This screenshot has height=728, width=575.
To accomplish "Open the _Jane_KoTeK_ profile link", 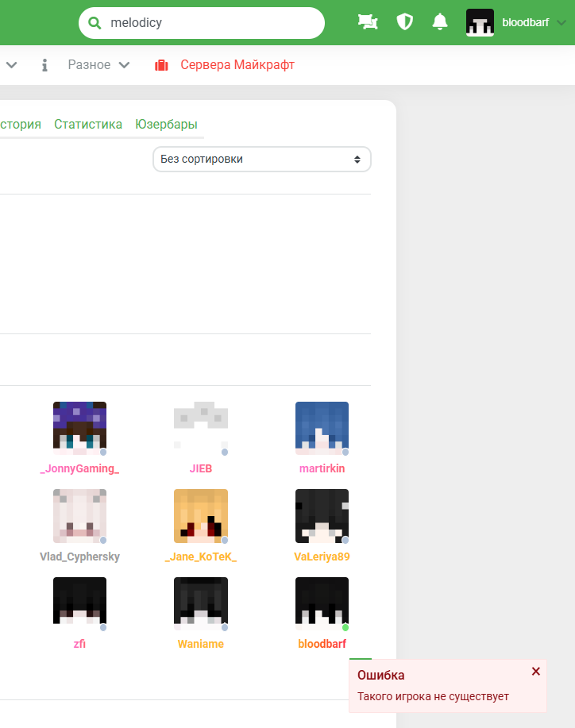I will point(201,557).
